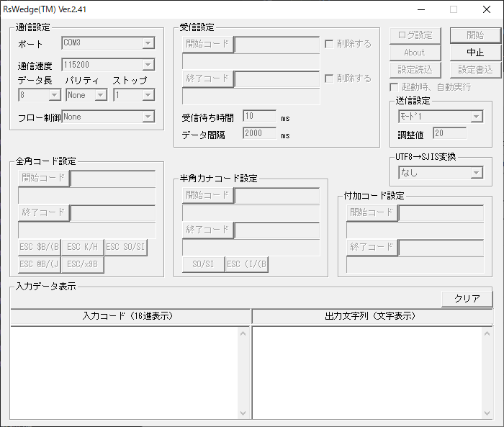The width and height of the screenshot is (504, 427).
Task: Click the 受信設定 開始コード text field
Action: click(x=277, y=45)
